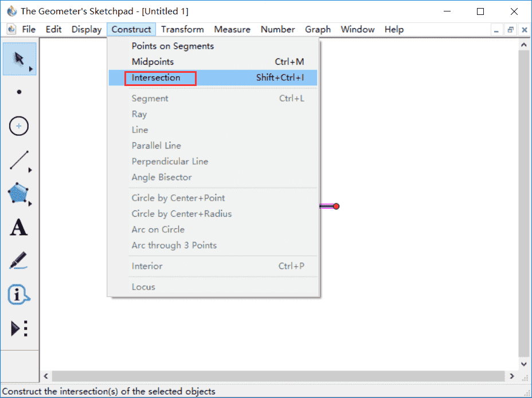The width and height of the screenshot is (532, 398).
Task: Click the vertical scrollbar down arrow
Action: coord(524,364)
